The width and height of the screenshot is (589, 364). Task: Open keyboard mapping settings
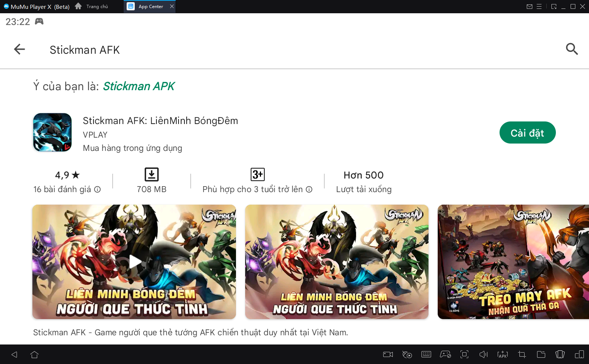[426, 354]
